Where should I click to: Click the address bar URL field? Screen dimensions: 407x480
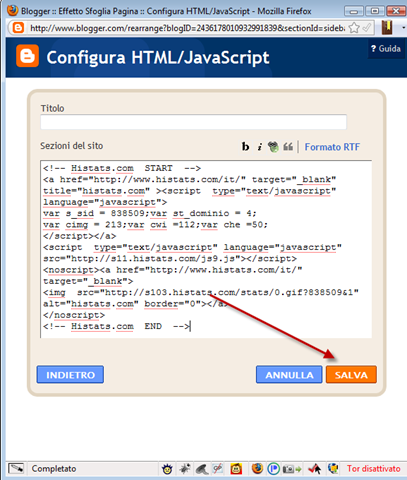click(187, 28)
